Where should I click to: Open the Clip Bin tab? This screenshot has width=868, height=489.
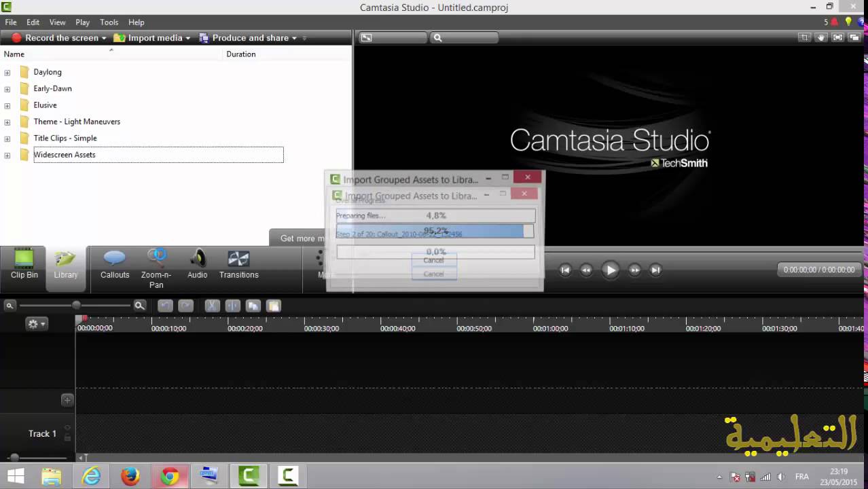click(x=24, y=264)
